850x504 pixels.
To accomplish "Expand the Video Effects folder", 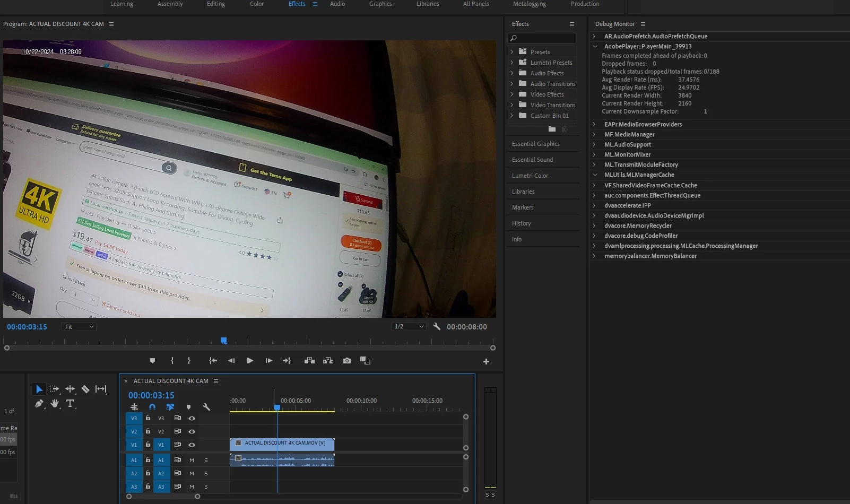I will 512,94.
